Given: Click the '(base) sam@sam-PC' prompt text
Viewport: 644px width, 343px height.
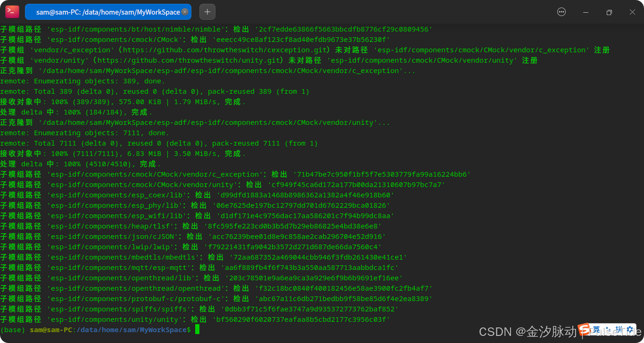Looking at the screenshot, I should (x=36, y=330).
